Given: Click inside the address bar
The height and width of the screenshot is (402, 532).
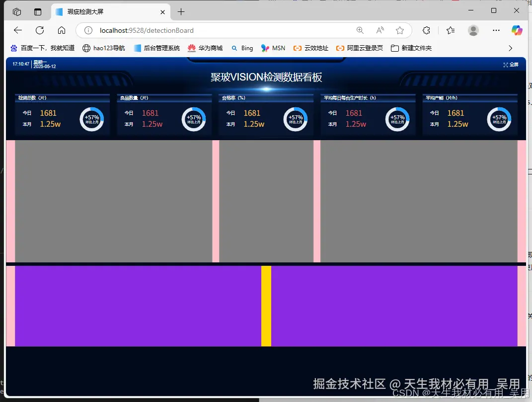Looking at the screenshot, I should click(224, 30).
